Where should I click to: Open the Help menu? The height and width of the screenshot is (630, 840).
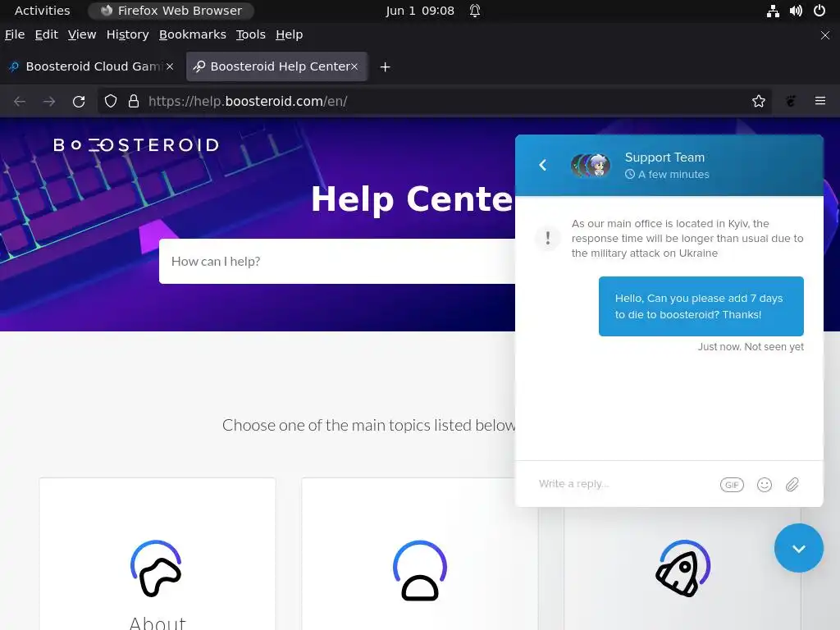(290, 34)
